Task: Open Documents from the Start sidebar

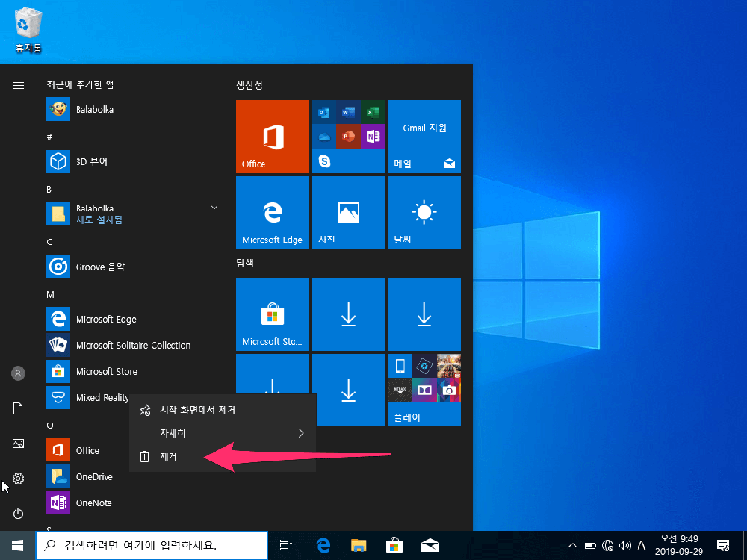Action: point(18,408)
